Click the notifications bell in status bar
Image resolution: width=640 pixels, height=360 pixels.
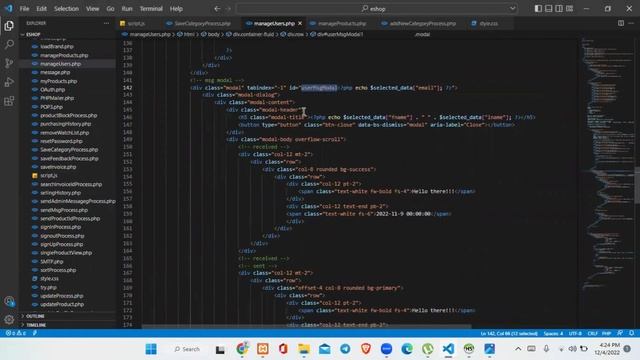(x=631, y=333)
